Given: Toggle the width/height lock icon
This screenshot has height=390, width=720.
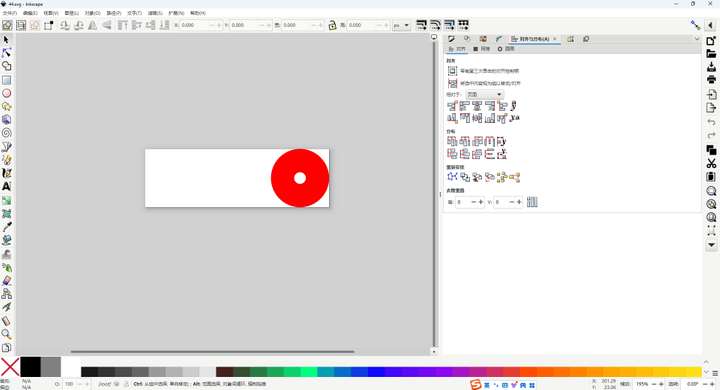Looking at the screenshot, I should [x=332, y=25].
